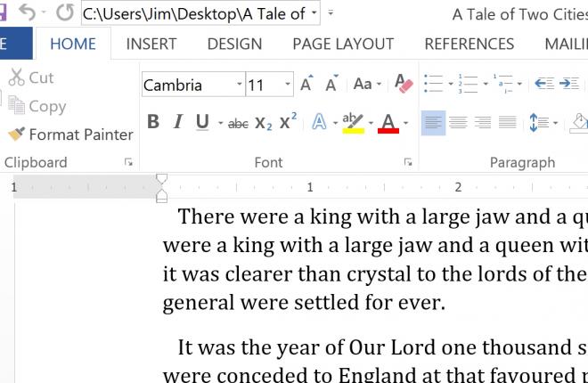
Task: Open multilevel list dropdown arrow
Action: (519, 84)
